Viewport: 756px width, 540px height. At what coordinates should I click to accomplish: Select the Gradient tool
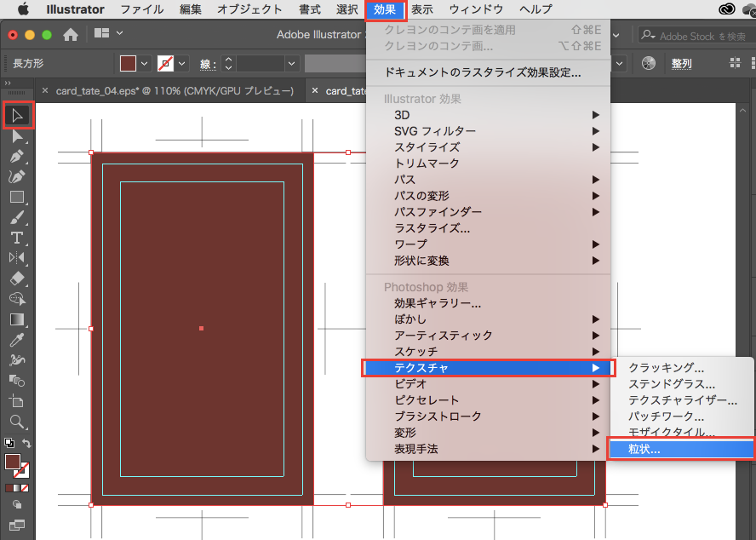(17, 319)
